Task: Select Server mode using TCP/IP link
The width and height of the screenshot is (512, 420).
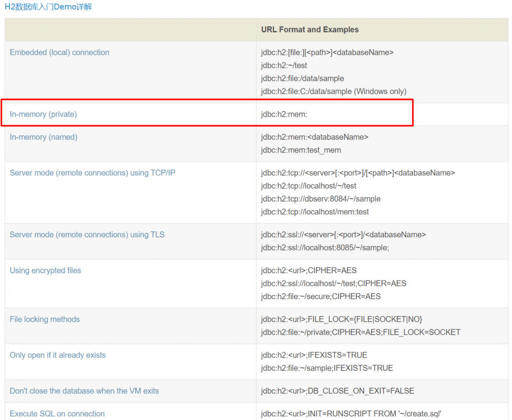Action: click(x=93, y=173)
